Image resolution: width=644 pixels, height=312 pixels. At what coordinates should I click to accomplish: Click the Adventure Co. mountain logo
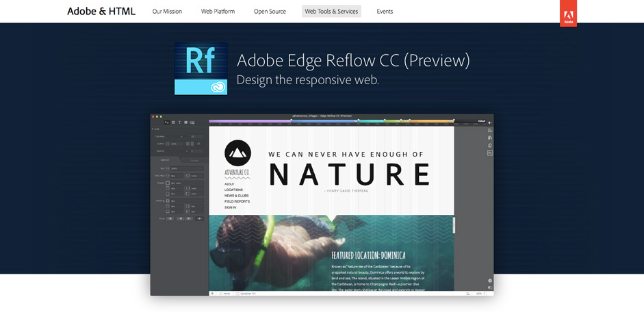point(237,153)
